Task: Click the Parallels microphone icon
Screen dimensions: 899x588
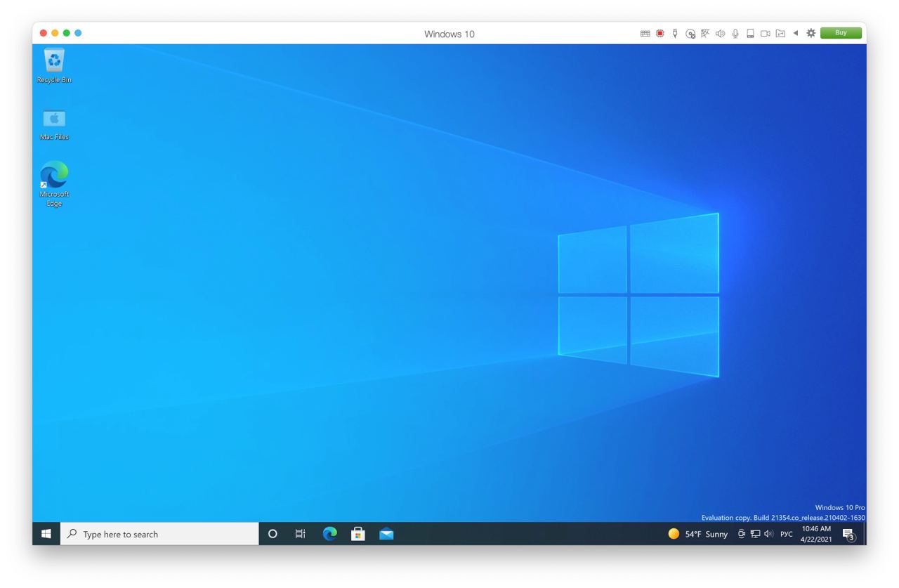Action: point(735,33)
